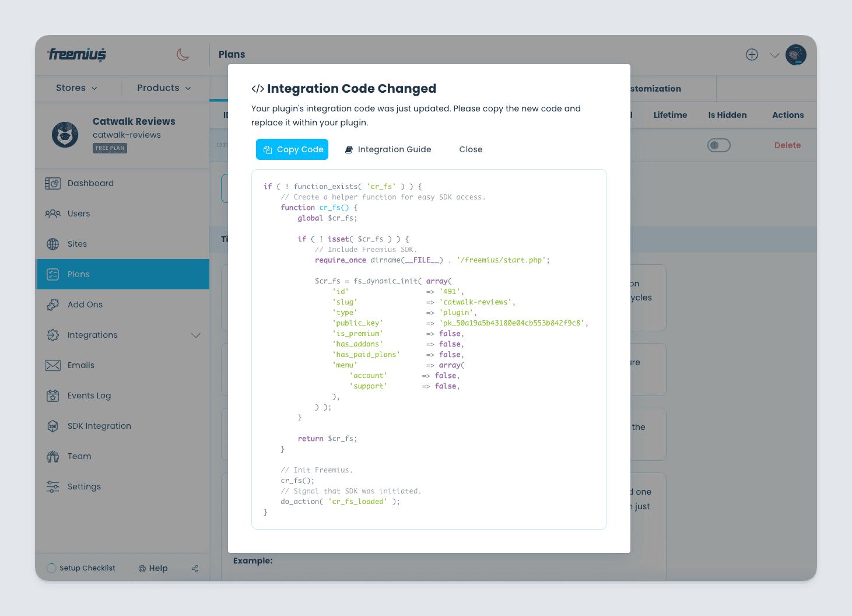Click the Users sidebar icon
Viewport: 852px width, 616px height.
coord(52,213)
